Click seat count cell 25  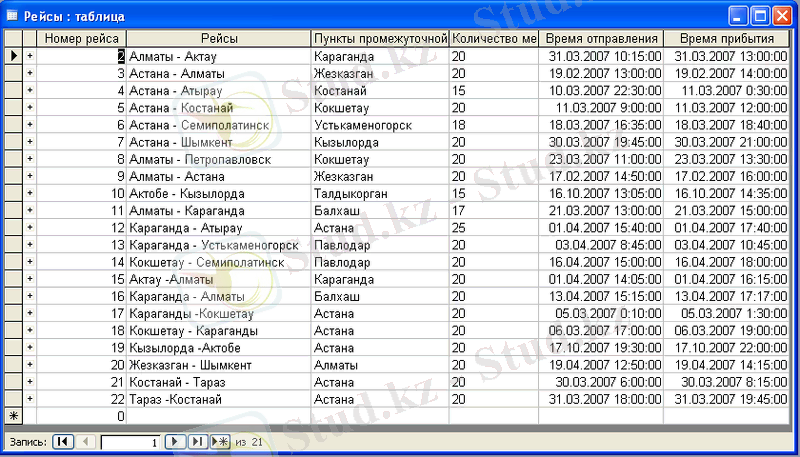click(x=494, y=227)
